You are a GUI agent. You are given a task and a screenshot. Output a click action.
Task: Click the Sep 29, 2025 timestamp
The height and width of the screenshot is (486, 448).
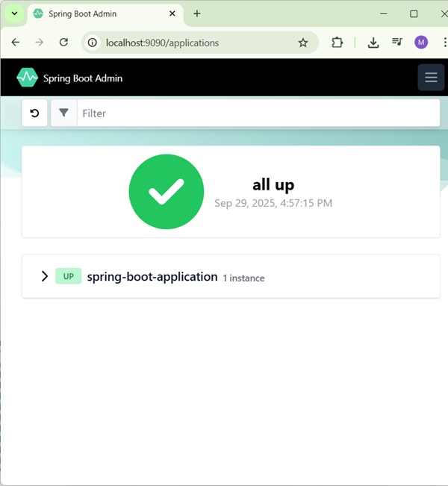[273, 203]
